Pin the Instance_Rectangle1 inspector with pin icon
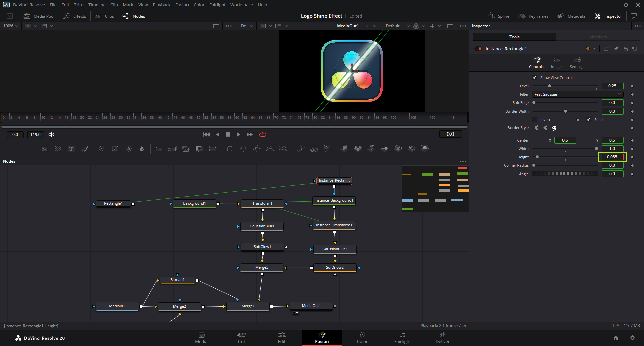 pyautogui.click(x=616, y=49)
